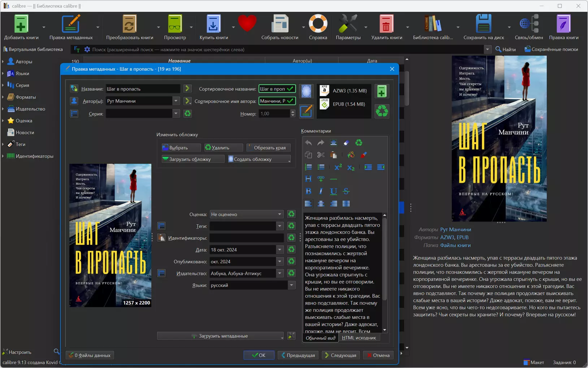This screenshot has height=368, width=588.
Task: Toggle strikethrough formatting in comments
Action: [x=346, y=191]
